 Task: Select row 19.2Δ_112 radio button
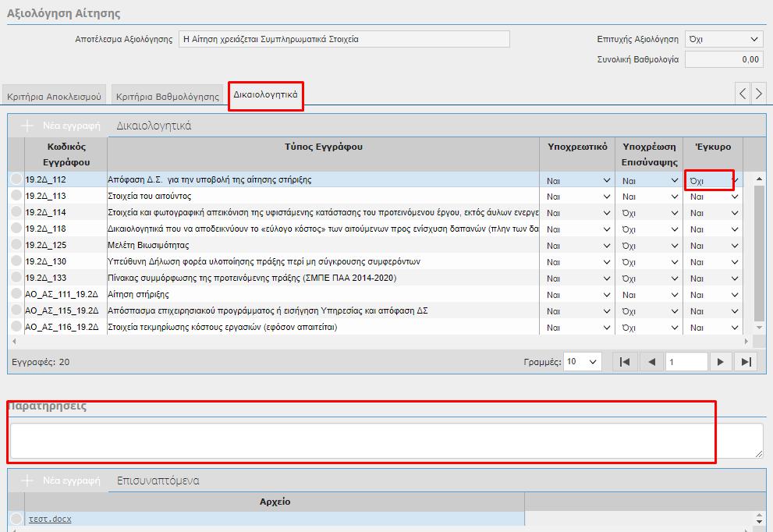point(16,179)
